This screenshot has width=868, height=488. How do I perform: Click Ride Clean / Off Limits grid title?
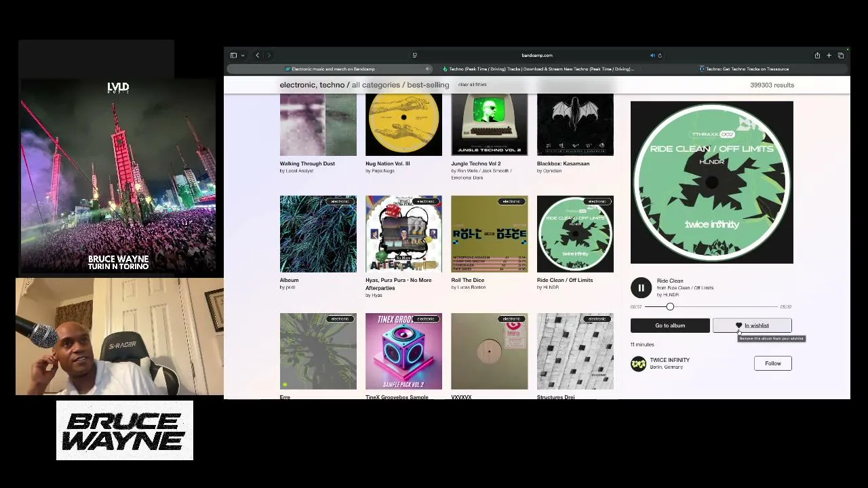(x=565, y=280)
